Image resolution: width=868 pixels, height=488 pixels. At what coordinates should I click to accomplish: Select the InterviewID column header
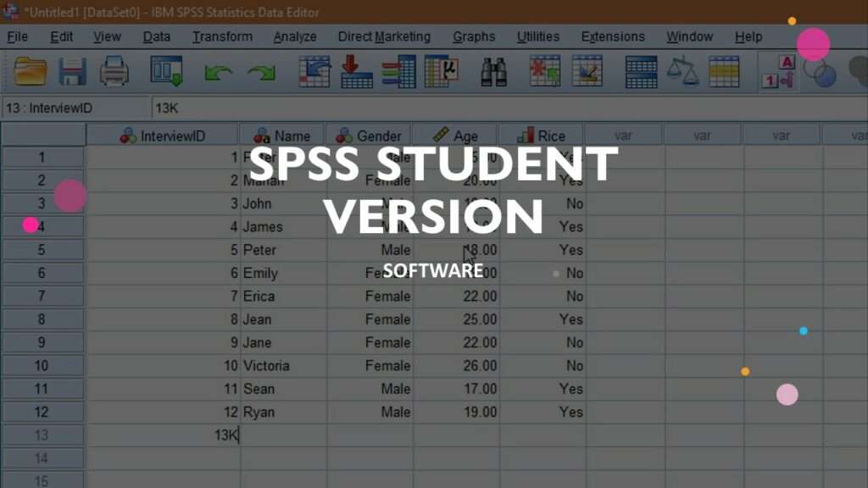tap(163, 136)
